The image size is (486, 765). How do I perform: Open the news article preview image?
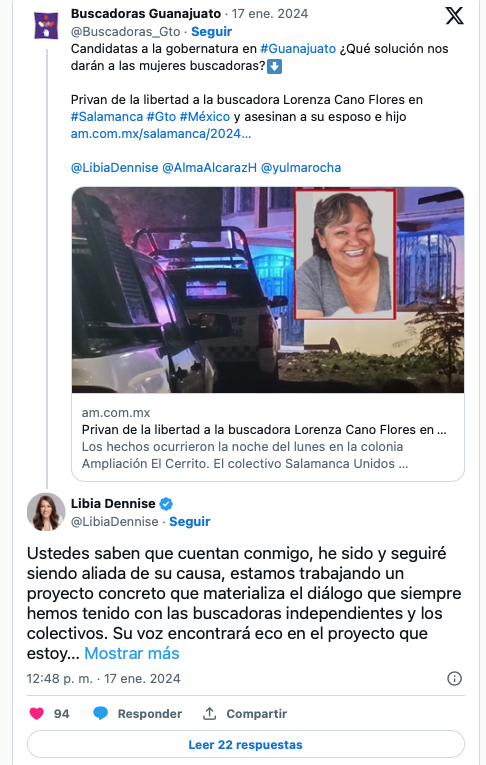click(x=268, y=290)
